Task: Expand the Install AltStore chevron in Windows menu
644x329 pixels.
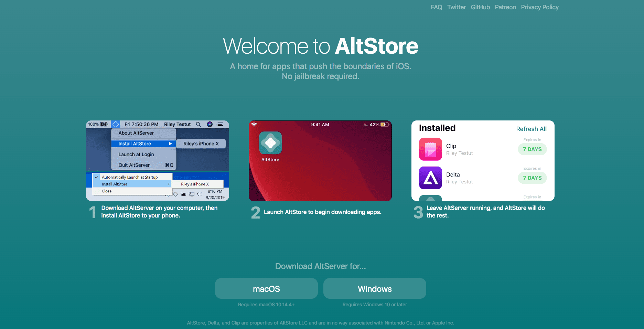Action: coord(169,184)
